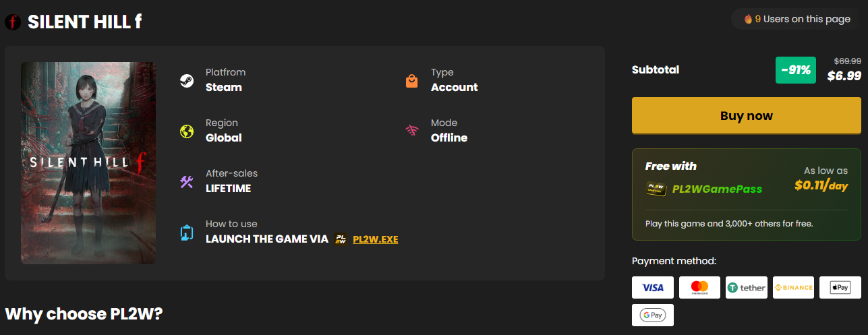Select Apple Pay payment option
The height and width of the screenshot is (335, 868).
840,288
